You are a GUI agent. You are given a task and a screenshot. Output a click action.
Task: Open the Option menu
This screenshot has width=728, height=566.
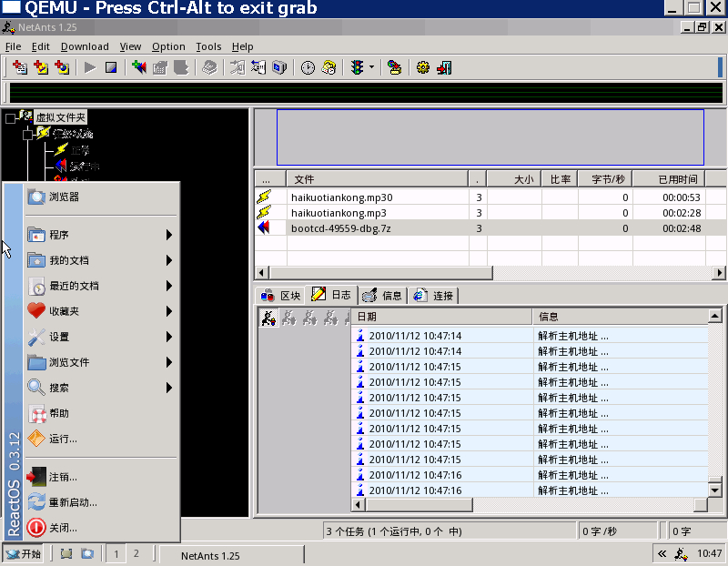click(168, 46)
